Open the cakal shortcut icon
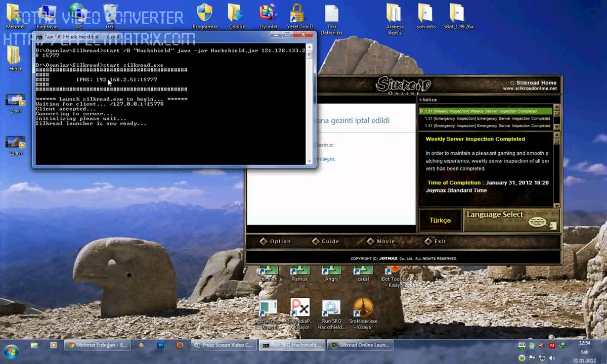 [x=363, y=275]
